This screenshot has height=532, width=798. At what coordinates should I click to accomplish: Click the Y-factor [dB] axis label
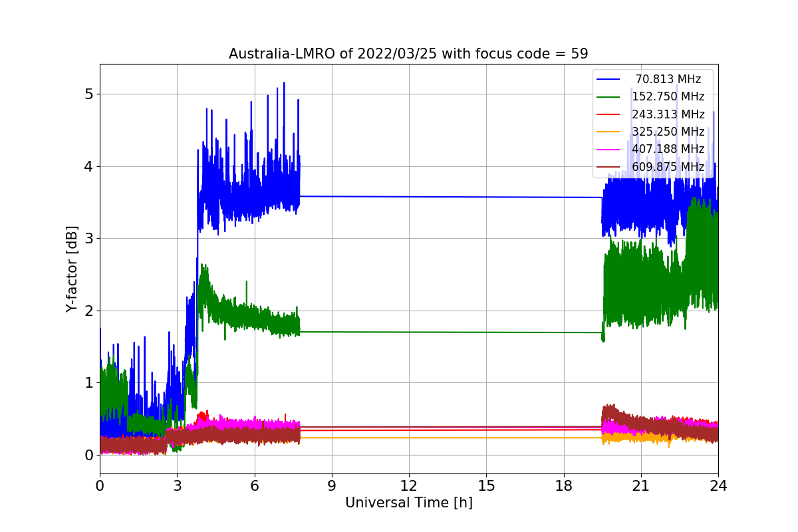[x=72, y=269]
